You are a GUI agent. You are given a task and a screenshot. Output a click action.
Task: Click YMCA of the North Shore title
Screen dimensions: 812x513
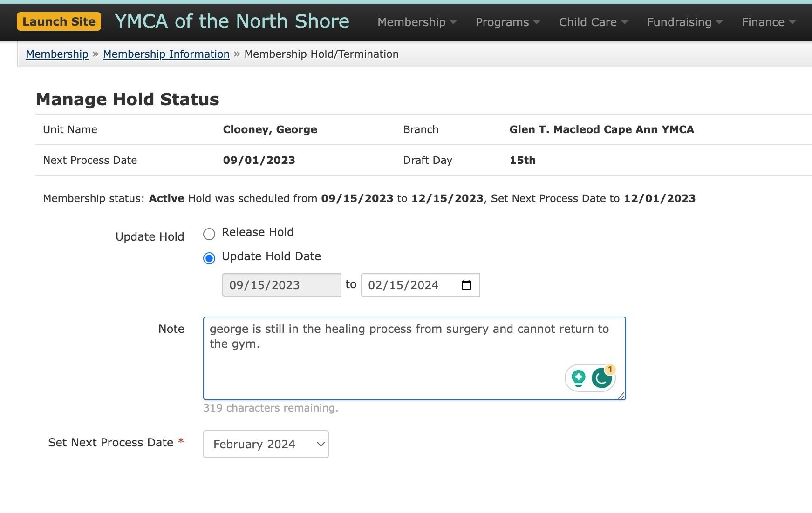[x=232, y=21]
